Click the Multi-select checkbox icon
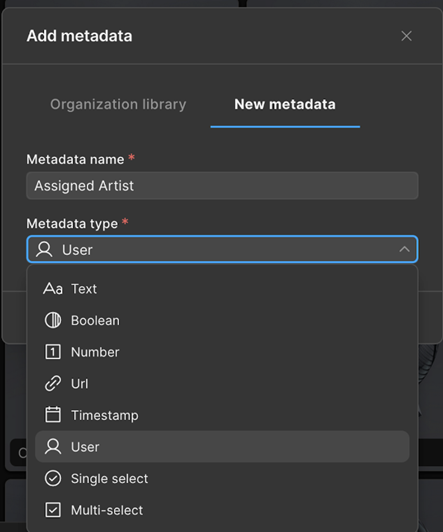The image size is (443, 532). (x=53, y=510)
